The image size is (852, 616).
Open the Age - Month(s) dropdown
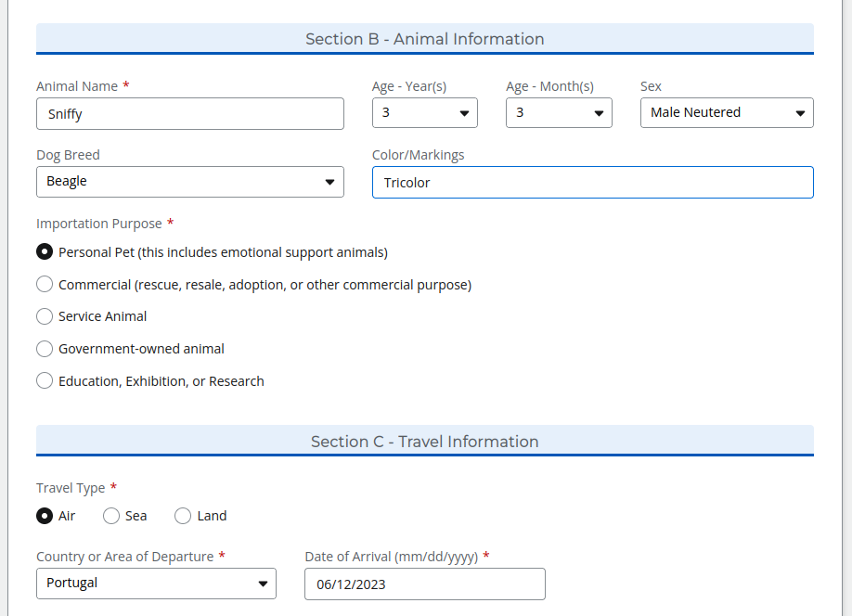click(x=559, y=112)
